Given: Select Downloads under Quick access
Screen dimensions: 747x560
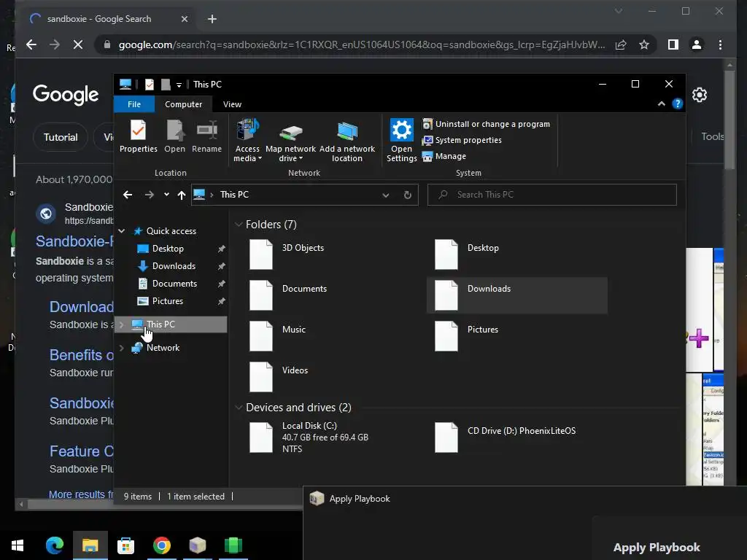Looking at the screenshot, I should (174, 266).
